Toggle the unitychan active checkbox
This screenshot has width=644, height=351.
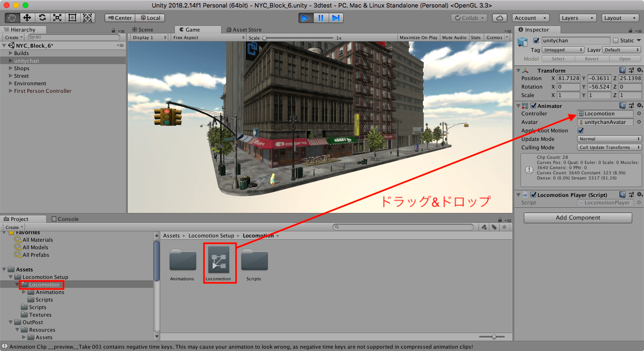coord(536,41)
